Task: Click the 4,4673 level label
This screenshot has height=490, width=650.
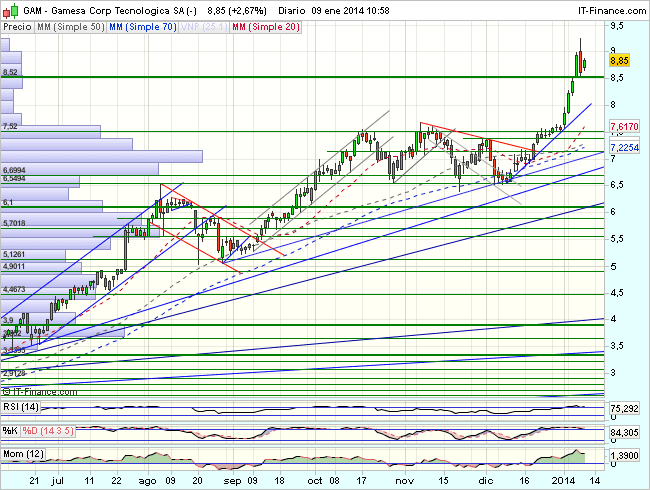Action: 14,289
